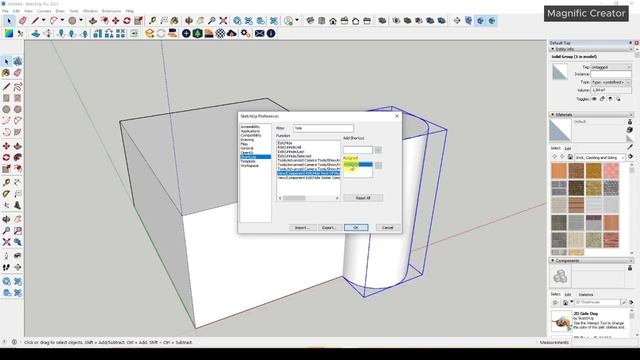The height and width of the screenshot is (360, 640).
Task: Open the Window menu
Action: (x=90, y=11)
